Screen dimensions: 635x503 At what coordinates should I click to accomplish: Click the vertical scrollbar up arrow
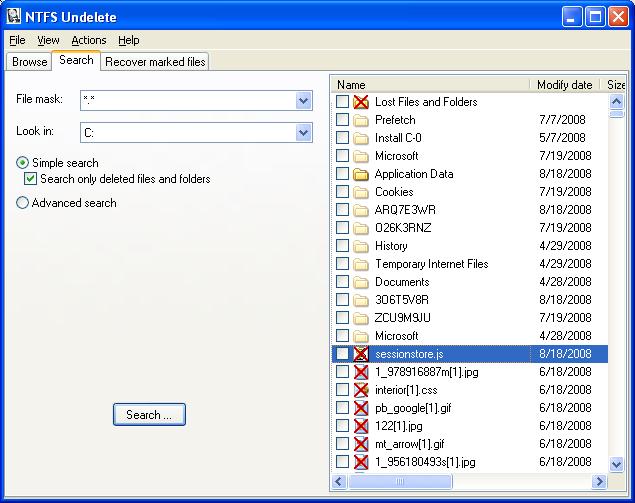[x=616, y=101]
